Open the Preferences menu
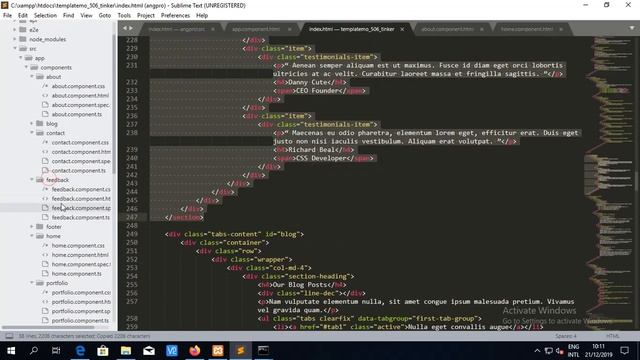640x360 pixels. pyautogui.click(x=175, y=16)
